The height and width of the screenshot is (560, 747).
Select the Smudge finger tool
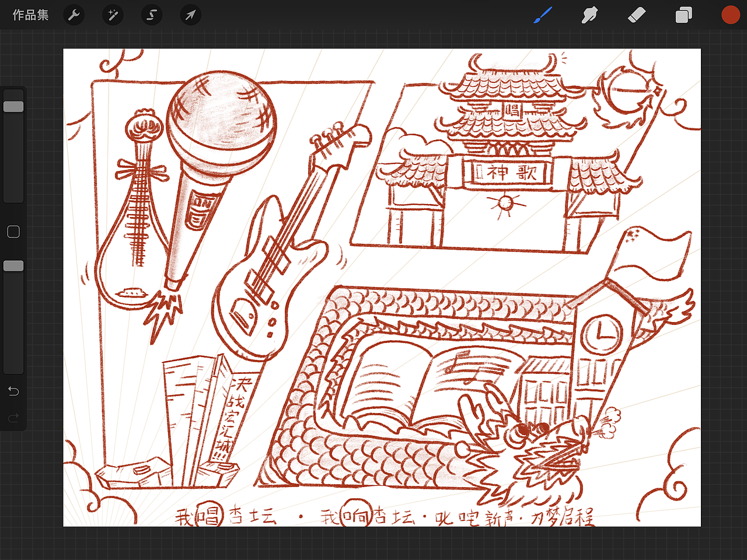pyautogui.click(x=589, y=15)
